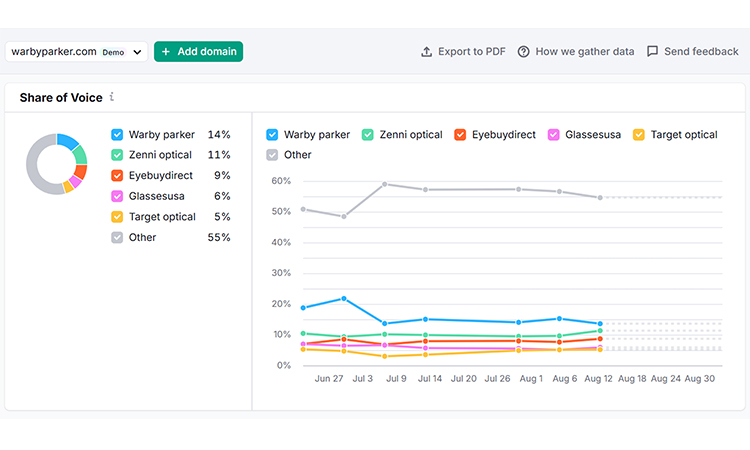
Task: Uncheck Other in the donut legend
Action: click(x=117, y=238)
